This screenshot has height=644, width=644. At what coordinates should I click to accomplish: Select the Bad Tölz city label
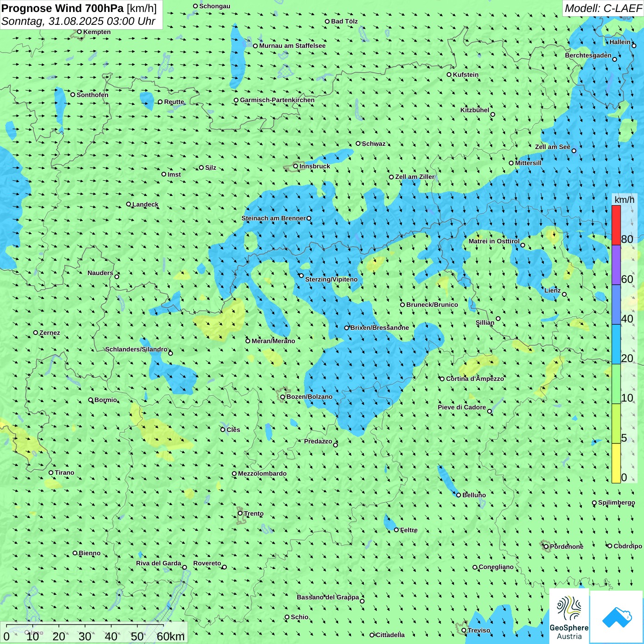pyautogui.click(x=345, y=21)
